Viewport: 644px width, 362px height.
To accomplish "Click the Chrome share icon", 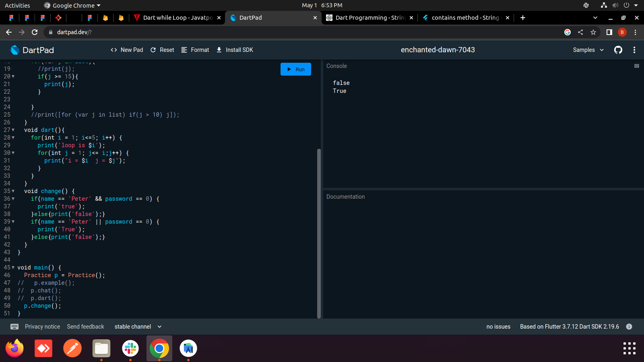I will (580, 32).
